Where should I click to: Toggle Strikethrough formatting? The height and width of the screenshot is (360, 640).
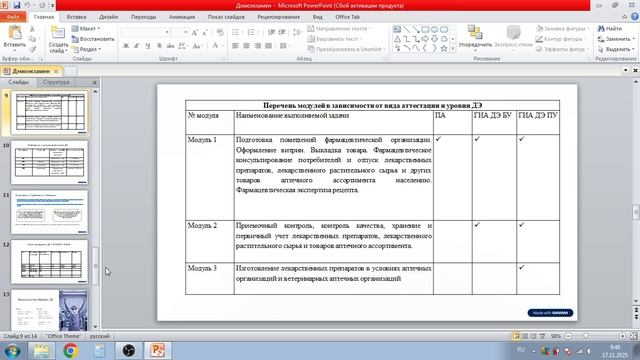(171, 46)
